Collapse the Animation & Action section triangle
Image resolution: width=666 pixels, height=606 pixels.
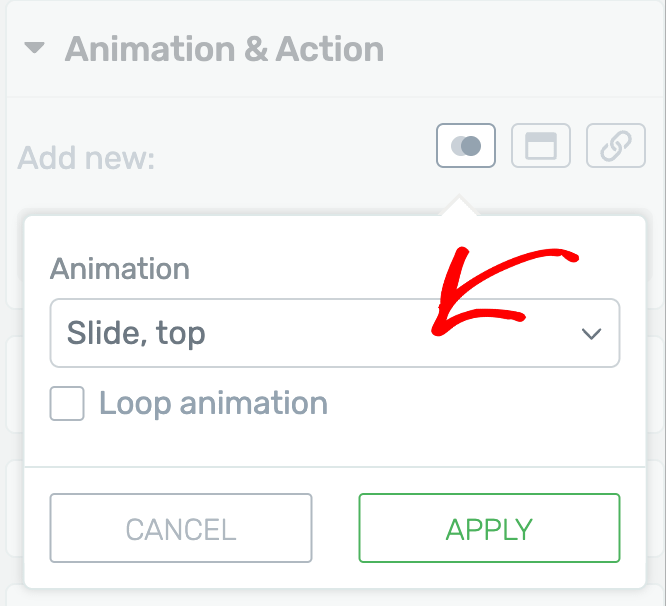click(x=34, y=48)
